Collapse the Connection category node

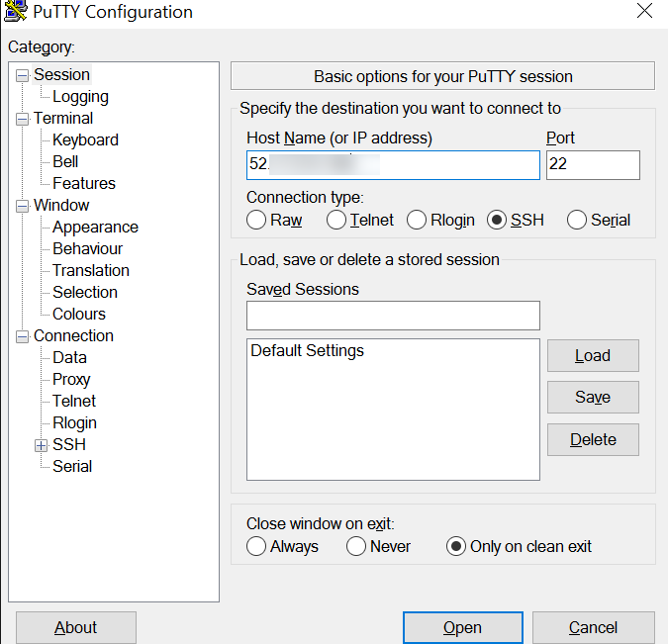[x=23, y=336]
